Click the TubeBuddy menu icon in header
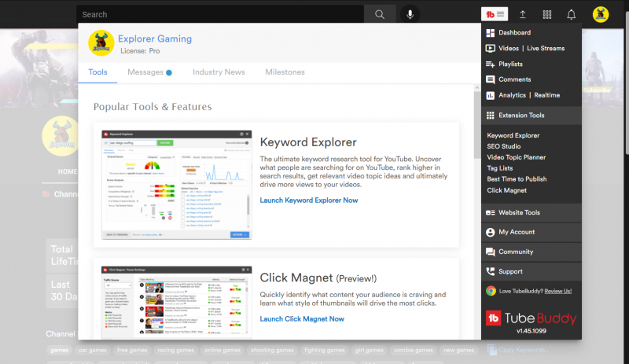The width and height of the screenshot is (629, 364). (x=495, y=14)
